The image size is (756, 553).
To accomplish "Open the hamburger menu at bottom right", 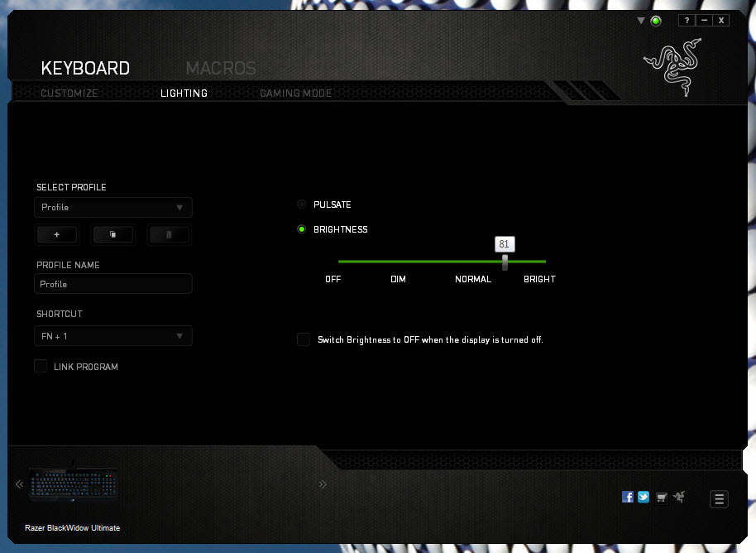I will coord(719,499).
